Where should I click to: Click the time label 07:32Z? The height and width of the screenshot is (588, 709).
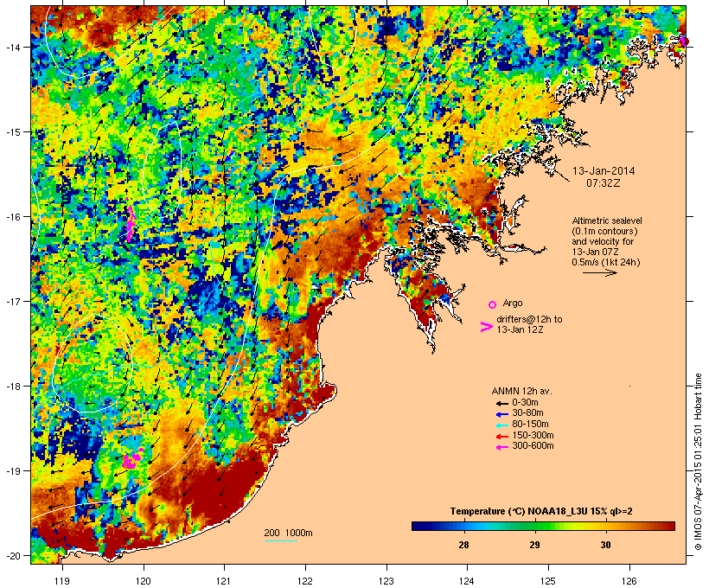pyautogui.click(x=604, y=183)
